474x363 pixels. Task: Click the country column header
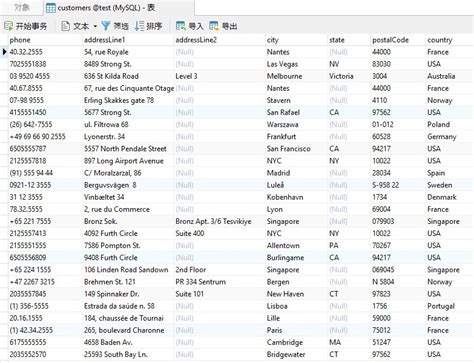pos(449,40)
